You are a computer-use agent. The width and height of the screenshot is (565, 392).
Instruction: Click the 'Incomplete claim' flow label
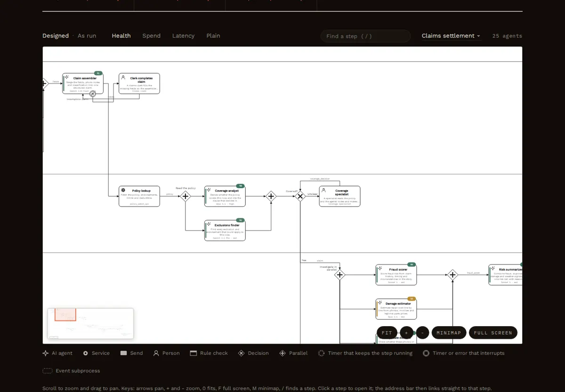click(77, 99)
